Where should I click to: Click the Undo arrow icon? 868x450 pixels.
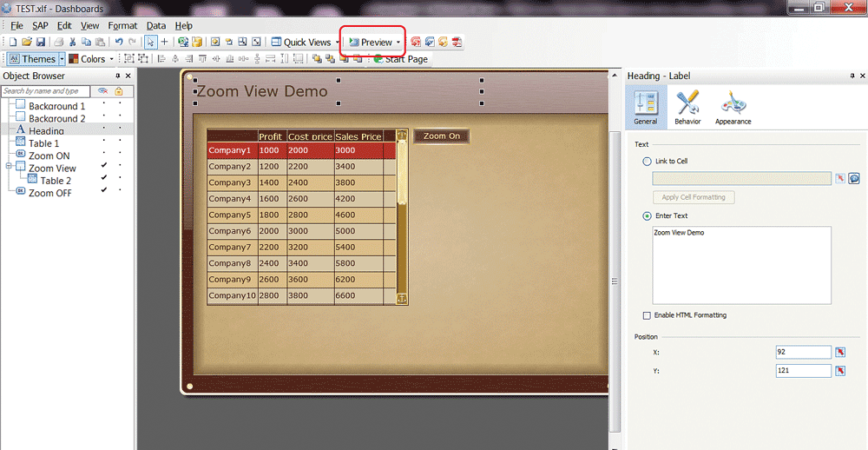point(119,42)
